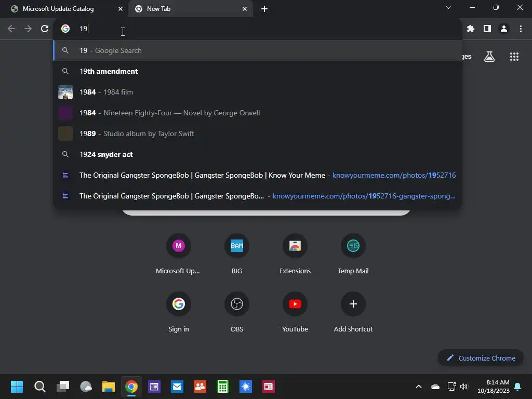The height and width of the screenshot is (399, 532).
Task: Click the browser Forward arrow
Action: [28, 29]
